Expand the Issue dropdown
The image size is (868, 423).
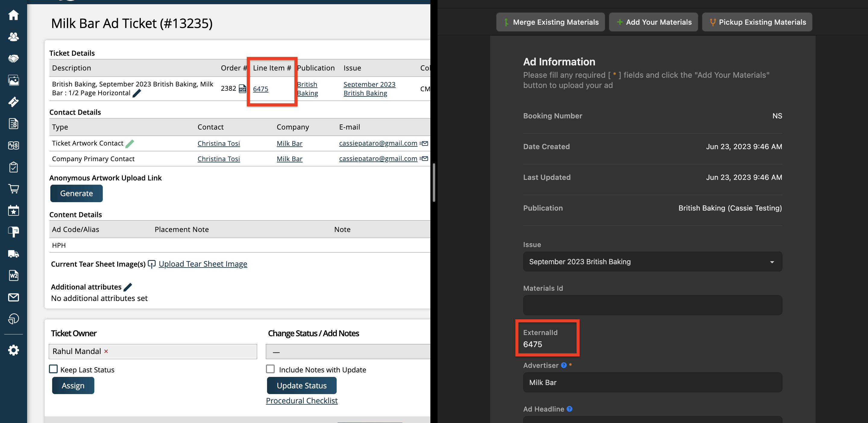coord(652,262)
